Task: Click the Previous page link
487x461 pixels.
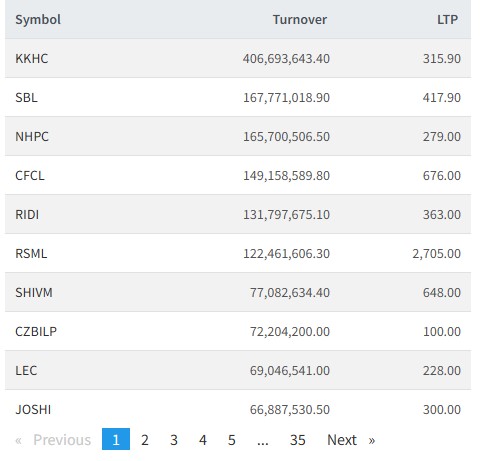Action: [x=53, y=440]
